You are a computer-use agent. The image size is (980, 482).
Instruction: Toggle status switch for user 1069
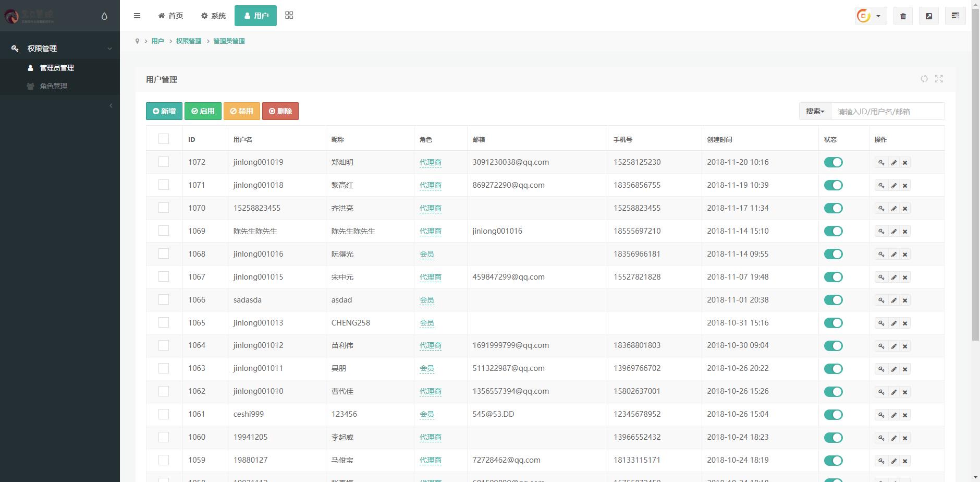coord(833,231)
